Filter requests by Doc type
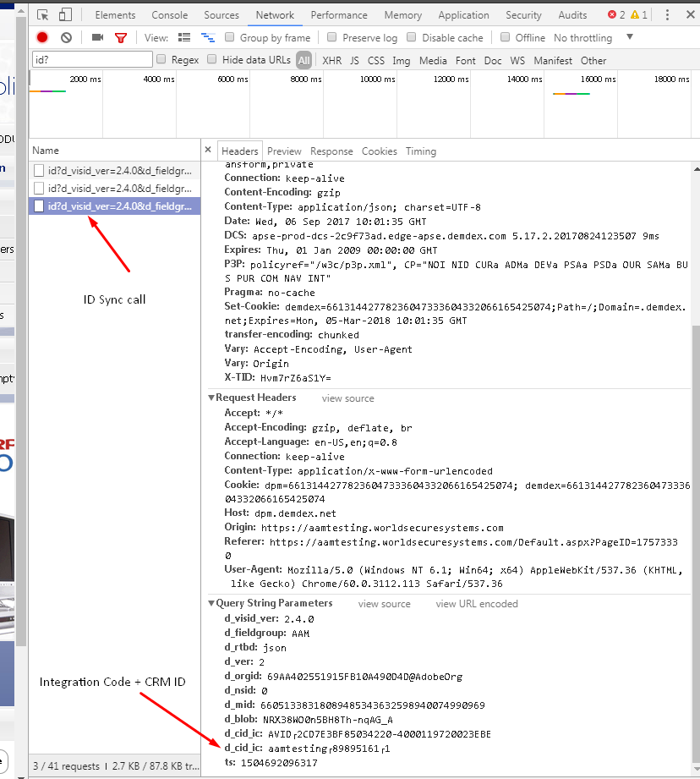The height and width of the screenshot is (779, 700). tap(493, 61)
